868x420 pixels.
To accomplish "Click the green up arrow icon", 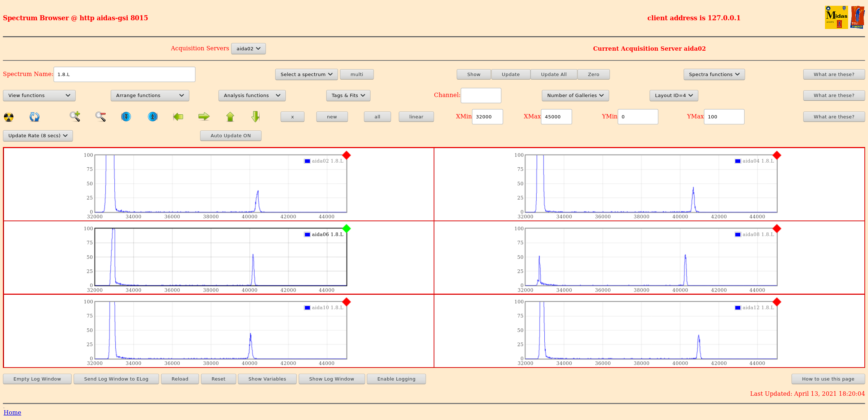I will (230, 117).
